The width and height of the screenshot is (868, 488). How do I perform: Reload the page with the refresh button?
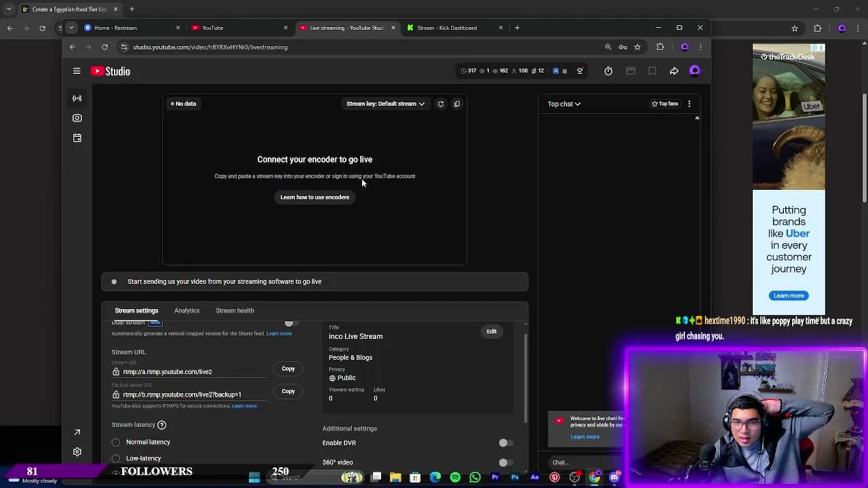pyautogui.click(x=105, y=47)
